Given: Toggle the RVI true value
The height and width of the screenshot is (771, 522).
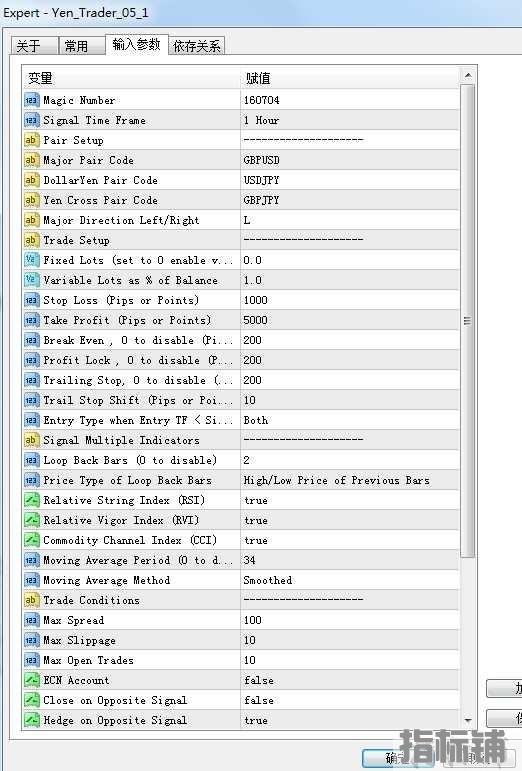Looking at the screenshot, I should click(x=256, y=520).
